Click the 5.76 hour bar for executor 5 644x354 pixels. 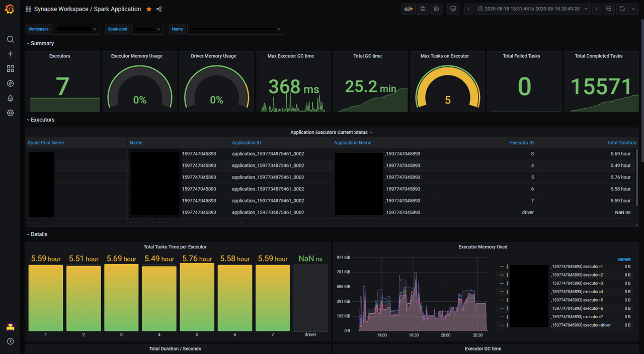(x=197, y=297)
